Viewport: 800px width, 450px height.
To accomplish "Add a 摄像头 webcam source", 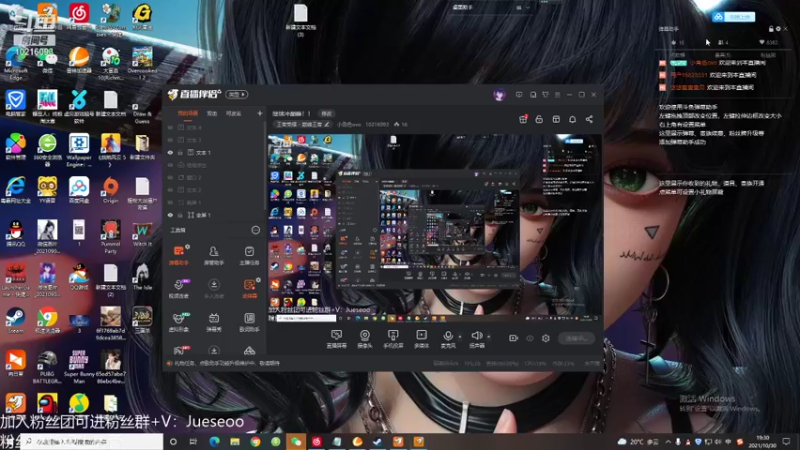I will pyautogui.click(x=365, y=339).
